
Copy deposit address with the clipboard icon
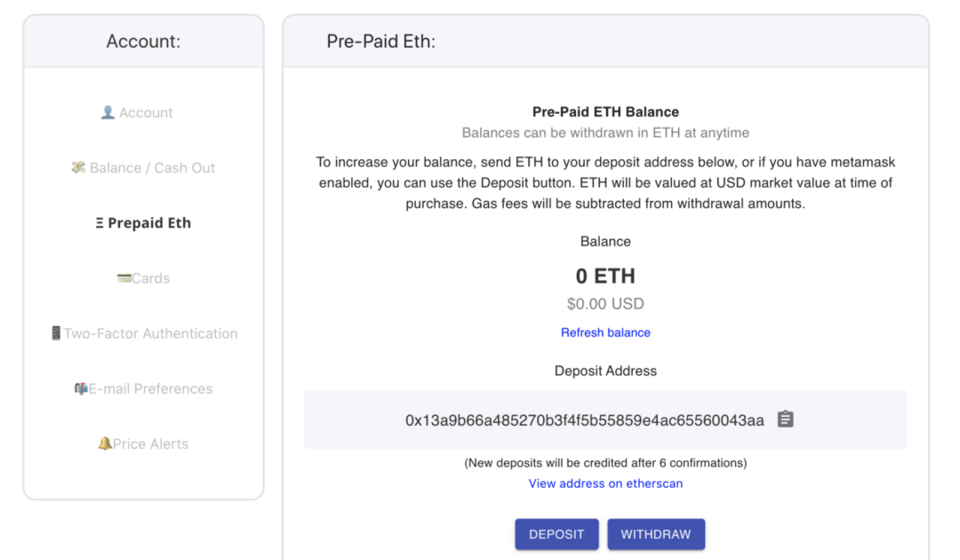tap(785, 420)
